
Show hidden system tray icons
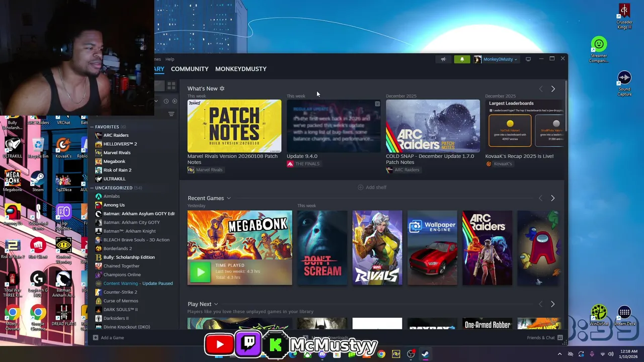point(559,354)
